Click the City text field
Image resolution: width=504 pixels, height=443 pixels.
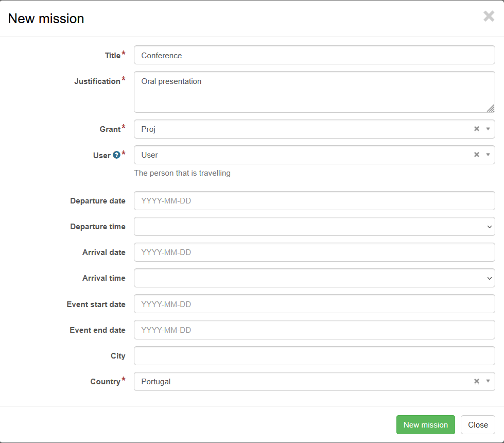(314, 355)
